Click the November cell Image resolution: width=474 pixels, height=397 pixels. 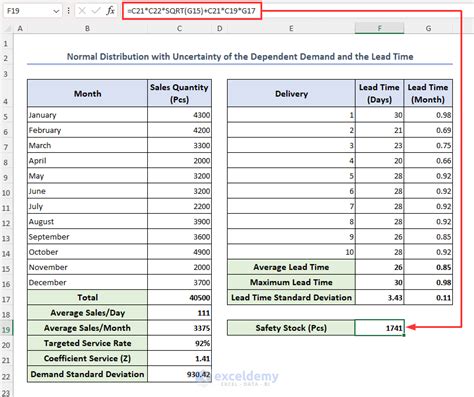[x=87, y=267]
